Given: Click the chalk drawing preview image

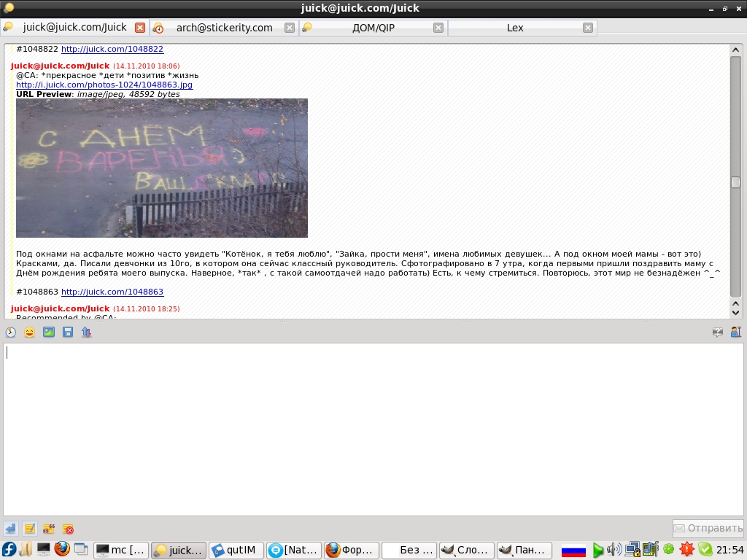Looking at the screenshot, I should [162, 168].
